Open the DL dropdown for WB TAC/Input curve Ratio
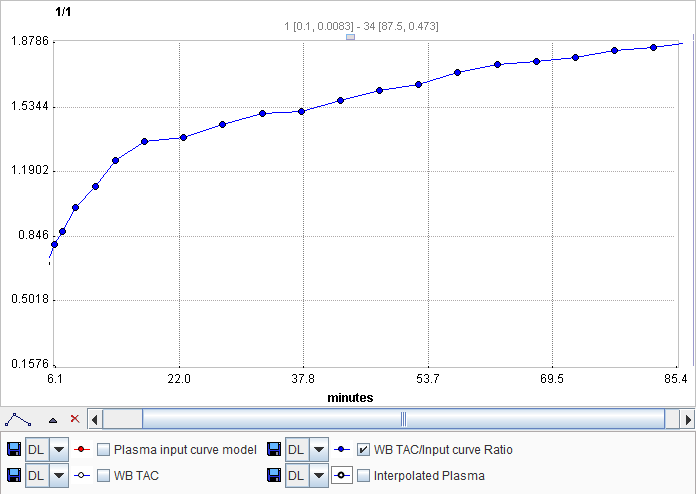 point(318,450)
